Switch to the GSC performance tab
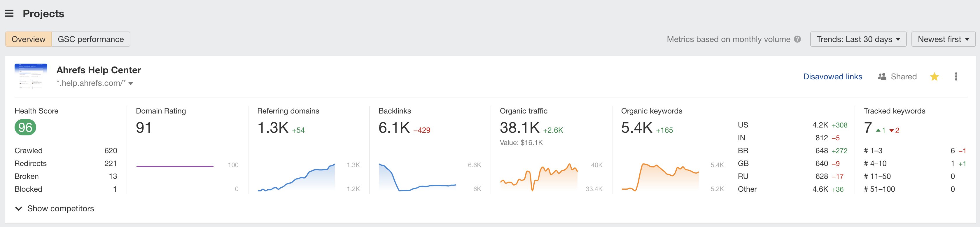The image size is (980, 227). [x=90, y=39]
